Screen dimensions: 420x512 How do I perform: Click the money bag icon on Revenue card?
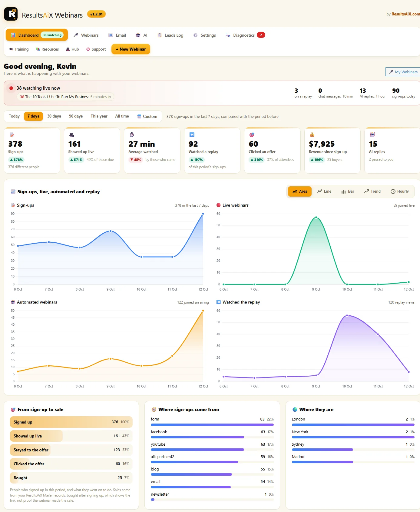coord(312,135)
